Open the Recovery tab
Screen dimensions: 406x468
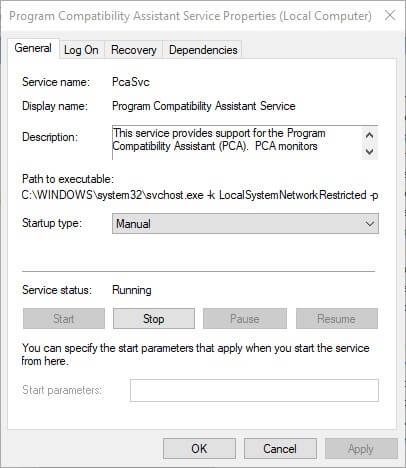click(134, 50)
